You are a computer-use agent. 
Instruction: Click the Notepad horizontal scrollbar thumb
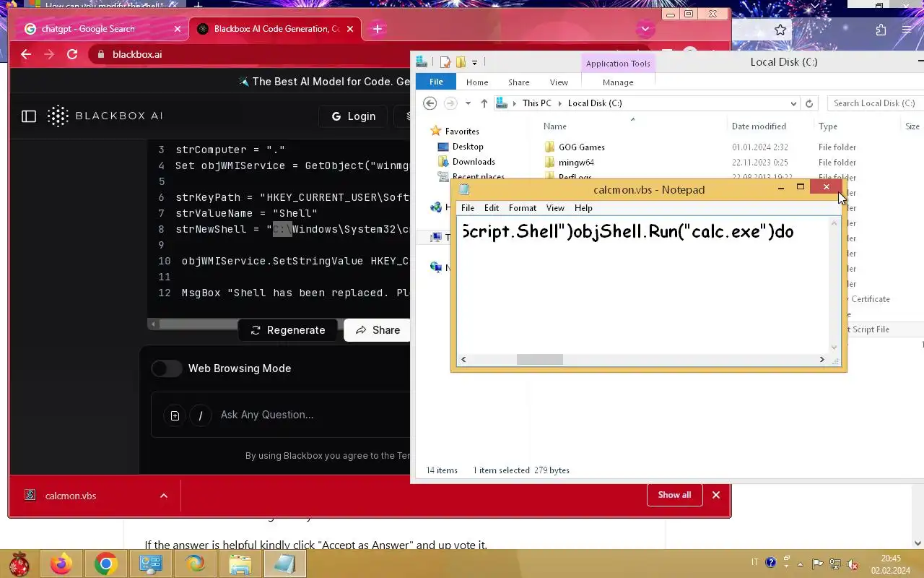539,359
